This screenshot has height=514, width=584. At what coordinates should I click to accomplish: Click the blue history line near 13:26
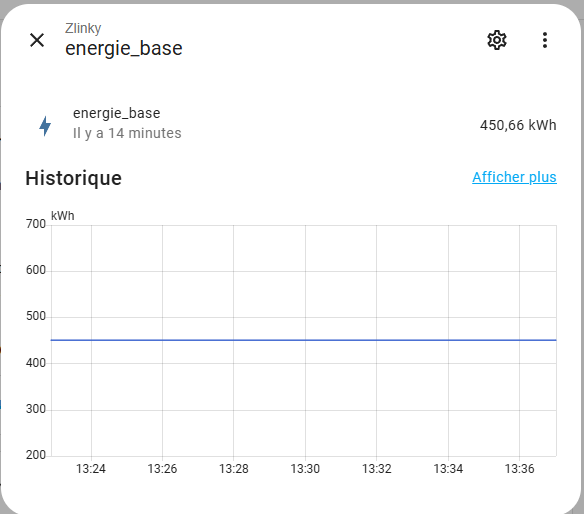click(162, 340)
